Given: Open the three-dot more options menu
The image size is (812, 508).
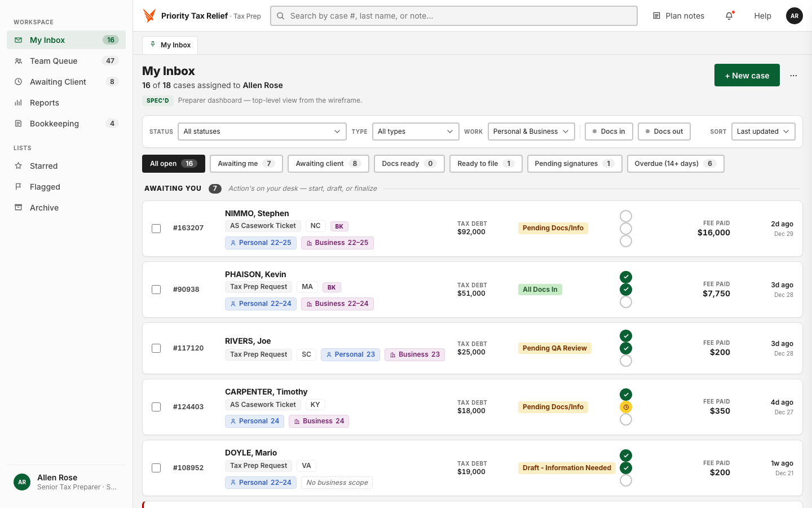Looking at the screenshot, I should click(x=793, y=76).
